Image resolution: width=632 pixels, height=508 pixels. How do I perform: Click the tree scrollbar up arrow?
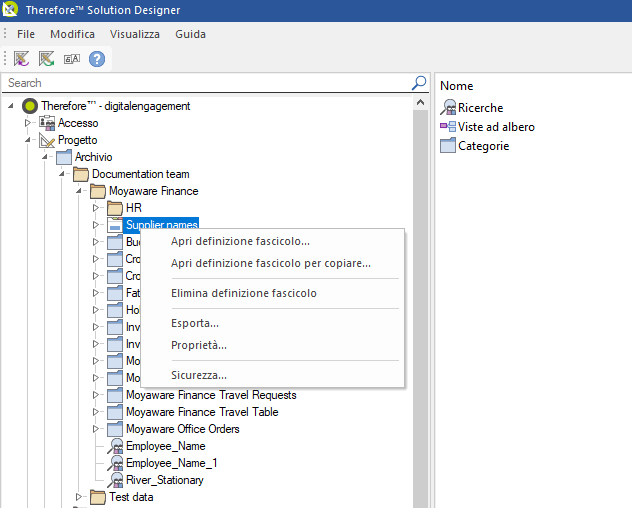(420, 102)
